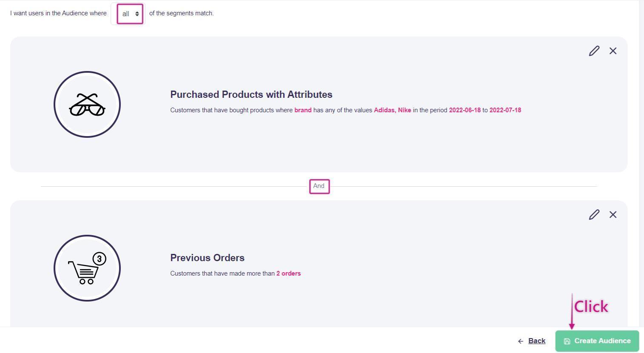Viewport: 644px width, 353px height.
Task: Click the 'And' connector label
Action: click(x=319, y=186)
